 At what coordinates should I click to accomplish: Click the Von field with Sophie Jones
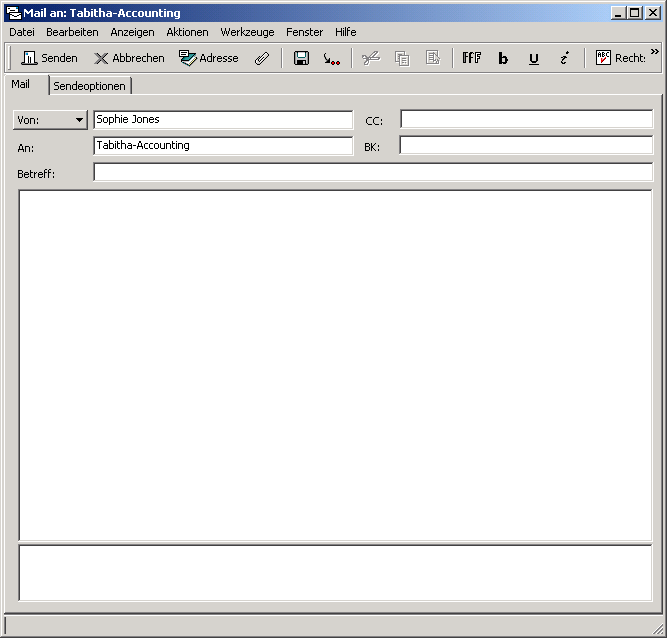point(223,120)
